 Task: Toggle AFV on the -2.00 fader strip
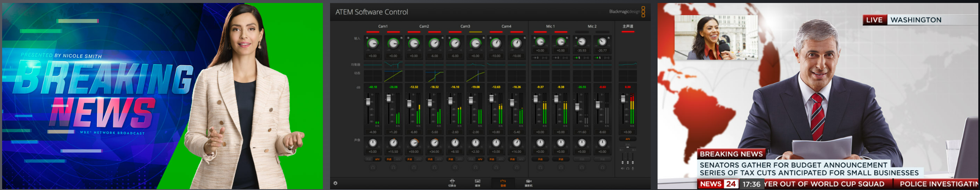click(480, 159)
